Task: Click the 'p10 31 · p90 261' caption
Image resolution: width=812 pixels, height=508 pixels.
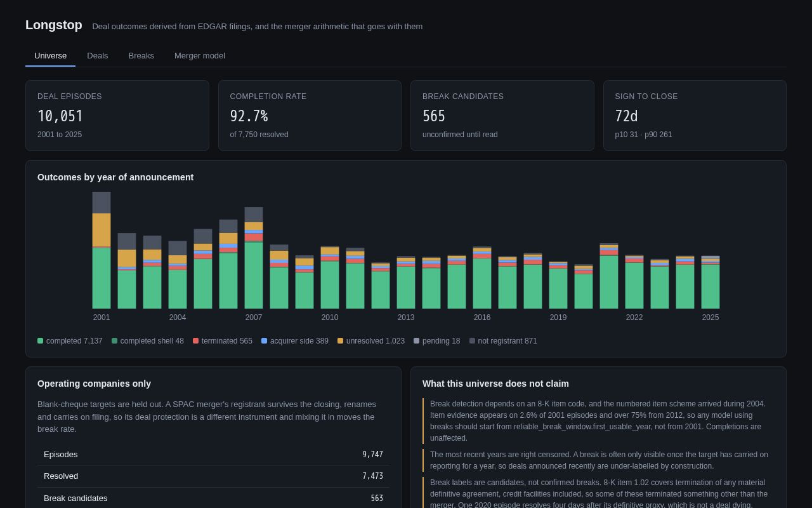Action: click(644, 135)
